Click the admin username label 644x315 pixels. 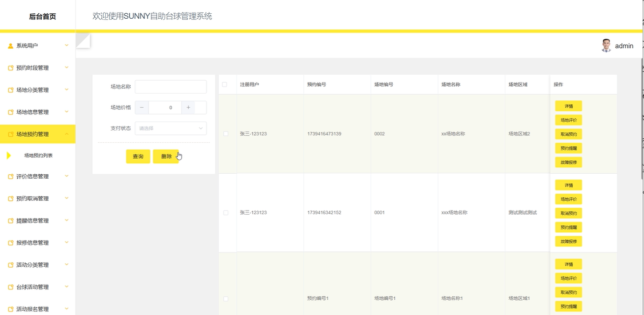[624, 46]
